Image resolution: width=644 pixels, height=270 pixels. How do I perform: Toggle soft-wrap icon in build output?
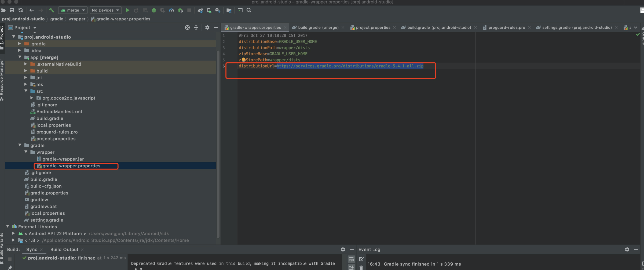(x=351, y=259)
